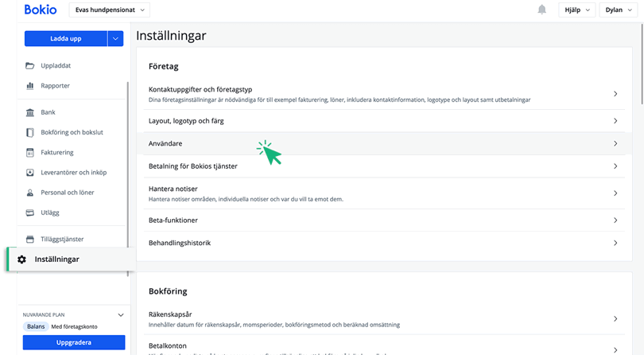Click the Bokio logo
The height and width of the screenshot is (355, 644).
(x=41, y=10)
